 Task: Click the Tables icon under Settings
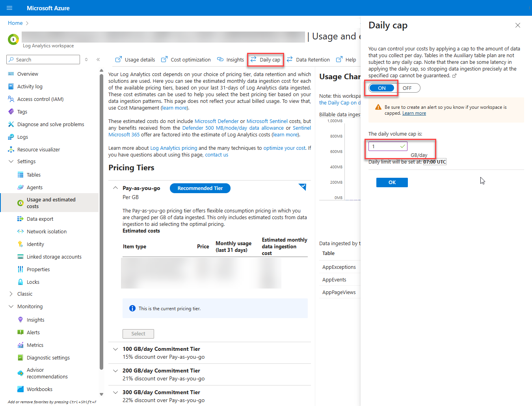pos(20,175)
